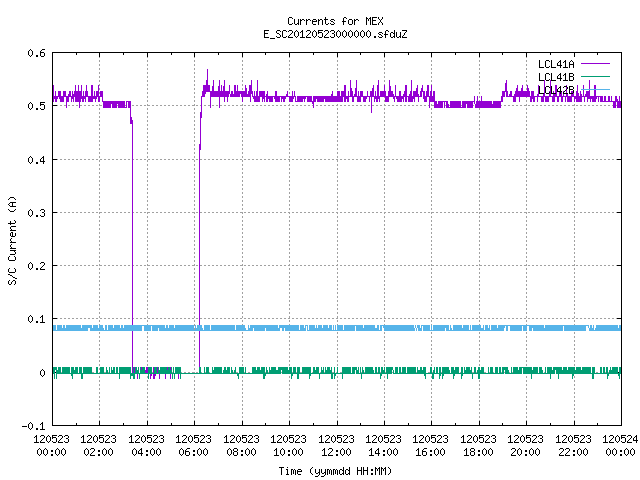Viewport: 640px width, 480px height.
Task: Click the LCL41A legend label
Action: [556, 64]
